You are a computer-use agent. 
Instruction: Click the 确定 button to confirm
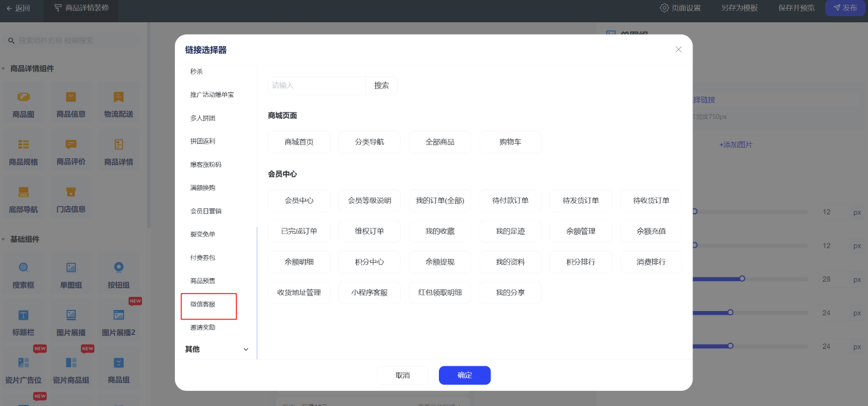[464, 376]
